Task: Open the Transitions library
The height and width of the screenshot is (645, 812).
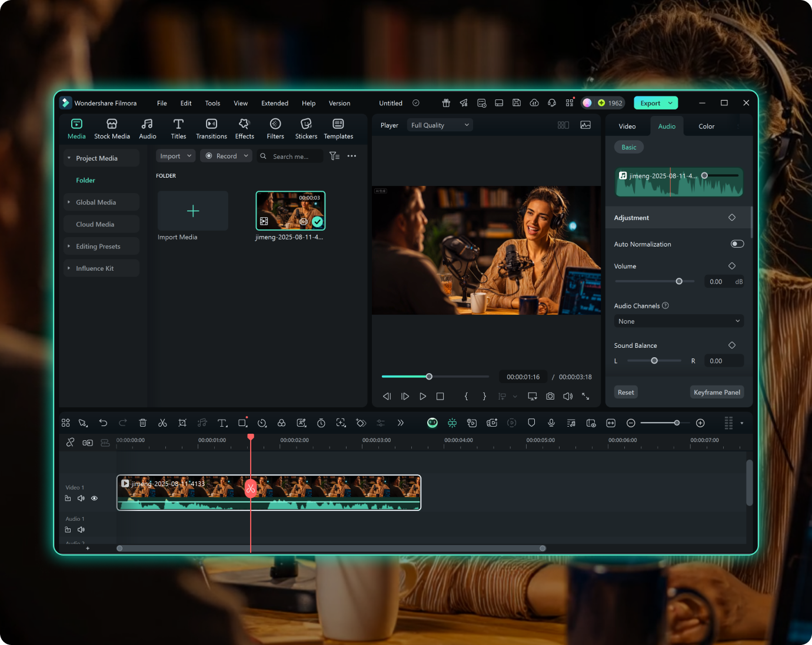Action: (211, 128)
